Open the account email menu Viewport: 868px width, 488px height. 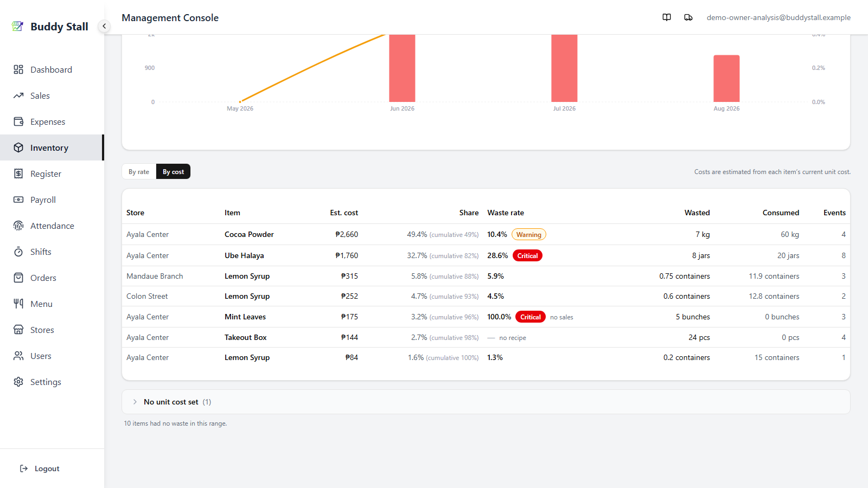coord(778,17)
